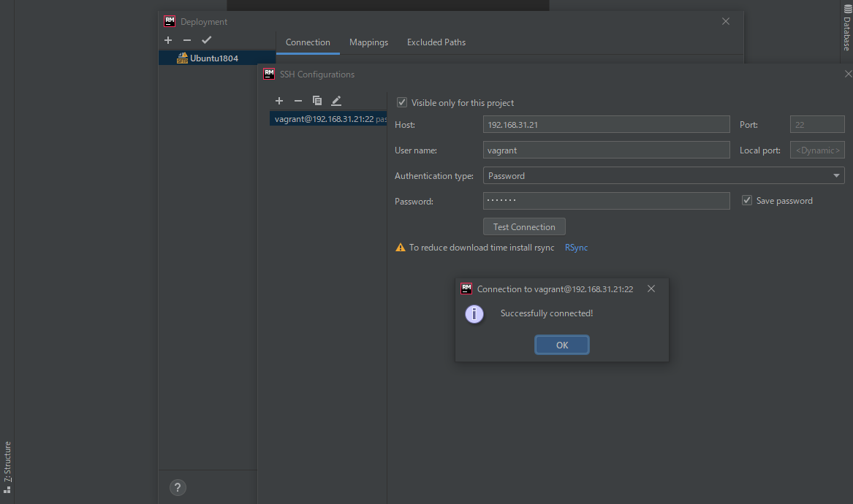Edit SSH configuration with the pencil icon
853x504 pixels.
pyautogui.click(x=336, y=101)
